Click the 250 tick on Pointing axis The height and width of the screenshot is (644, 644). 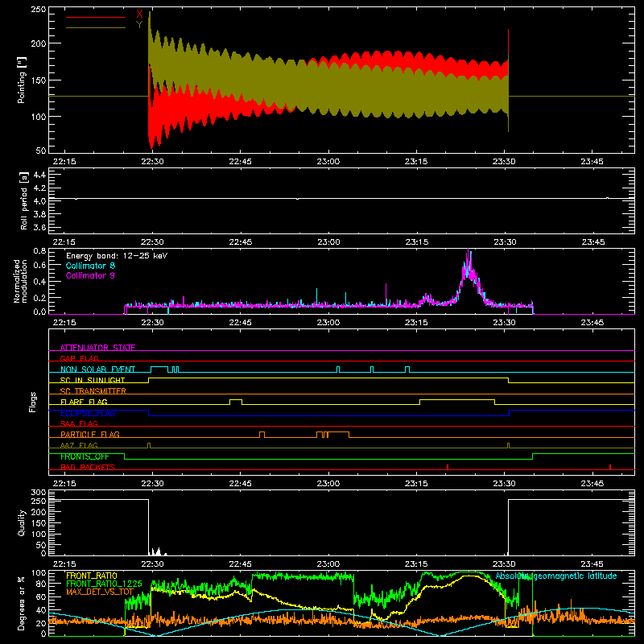tap(39, 10)
